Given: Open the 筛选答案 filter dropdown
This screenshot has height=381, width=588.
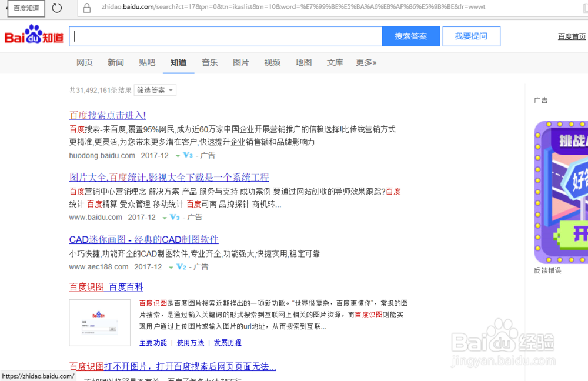Looking at the screenshot, I should 155,91.
